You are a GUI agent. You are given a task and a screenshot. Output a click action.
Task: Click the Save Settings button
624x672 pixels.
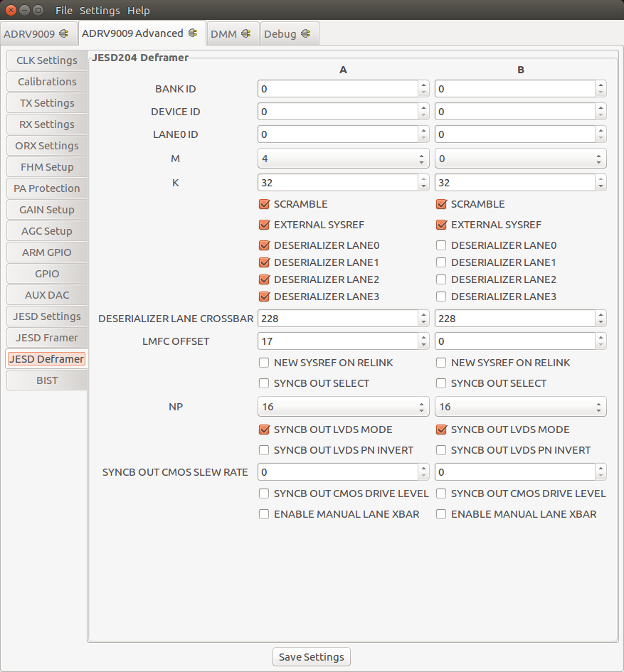point(311,656)
